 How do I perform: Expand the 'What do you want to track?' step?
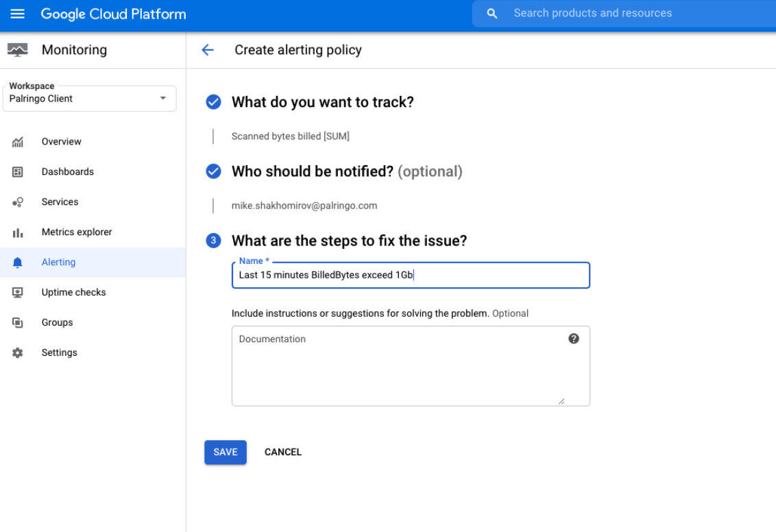coord(322,102)
